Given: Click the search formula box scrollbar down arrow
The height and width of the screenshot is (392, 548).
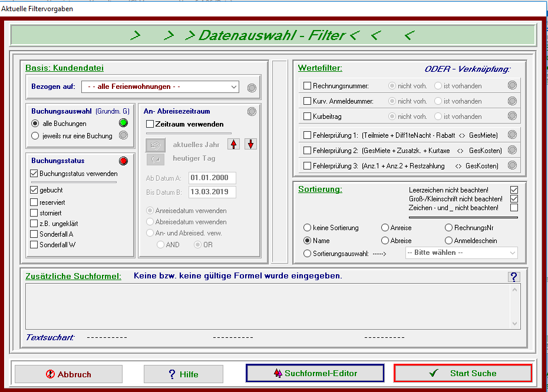Looking at the screenshot, I should pyautogui.click(x=516, y=323).
